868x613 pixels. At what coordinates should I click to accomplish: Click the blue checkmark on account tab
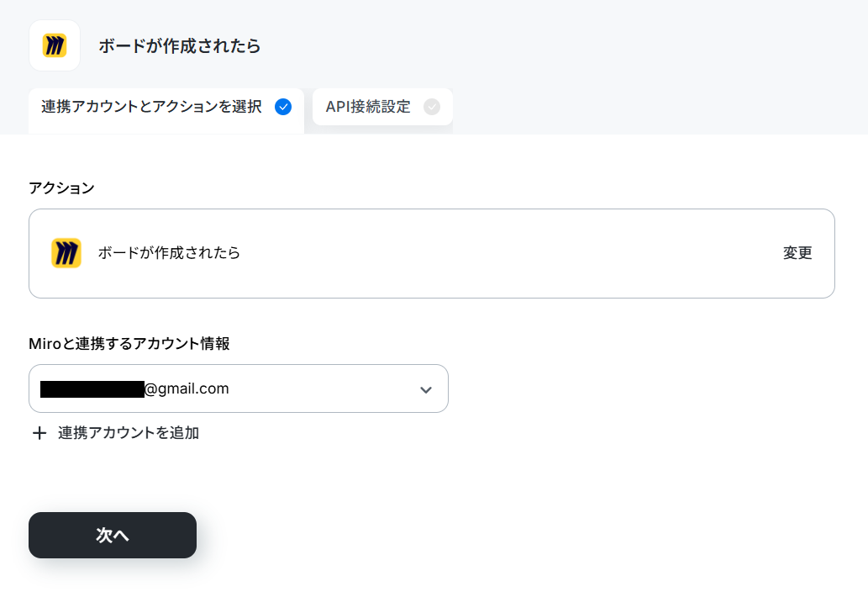click(x=283, y=107)
